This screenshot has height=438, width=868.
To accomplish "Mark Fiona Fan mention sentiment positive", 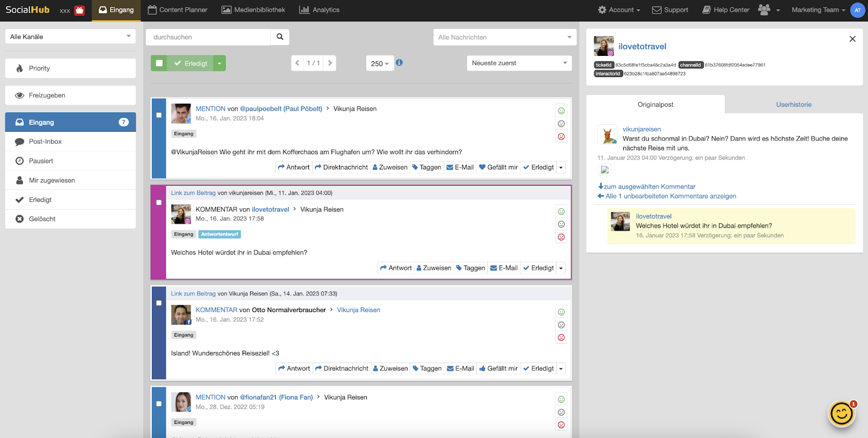I will pos(561,399).
